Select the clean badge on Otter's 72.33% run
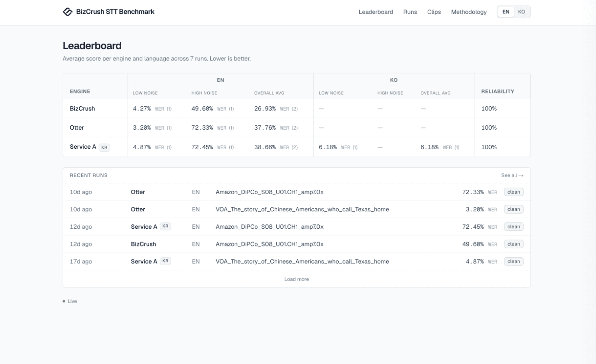Viewport: 596px width, 364px height. [x=514, y=192]
